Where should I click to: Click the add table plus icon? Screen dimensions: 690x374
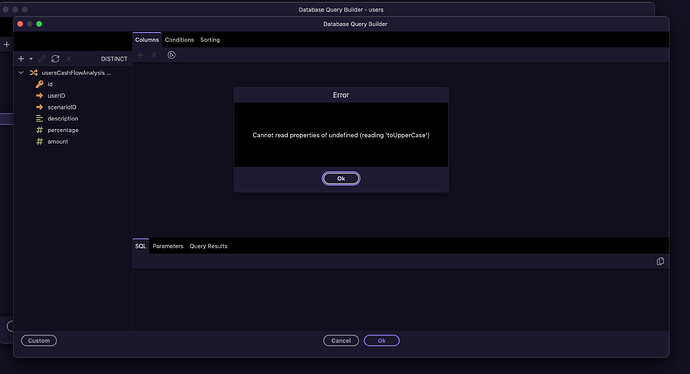pos(21,59)
